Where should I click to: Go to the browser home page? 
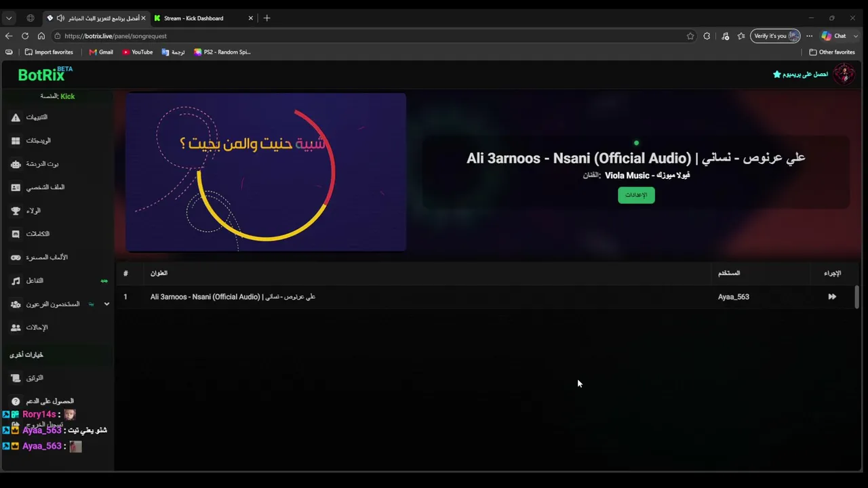pyautogui.click(x=41, y=36)
